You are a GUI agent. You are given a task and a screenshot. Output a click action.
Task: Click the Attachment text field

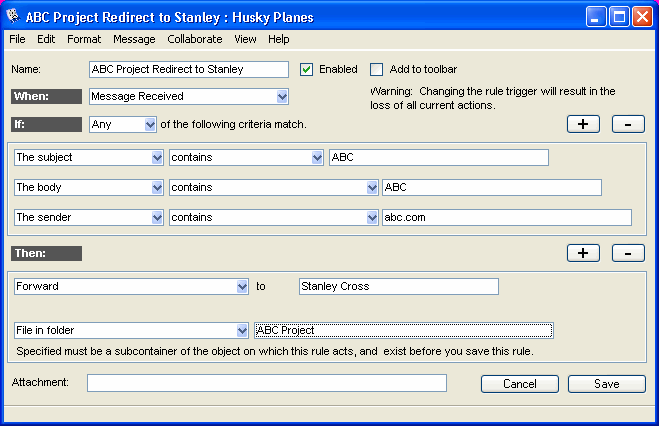[266, 383]
